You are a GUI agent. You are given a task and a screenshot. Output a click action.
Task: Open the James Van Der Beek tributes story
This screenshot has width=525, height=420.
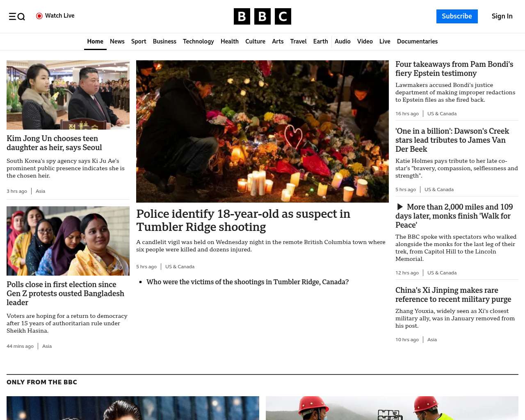tap(452, 140)
